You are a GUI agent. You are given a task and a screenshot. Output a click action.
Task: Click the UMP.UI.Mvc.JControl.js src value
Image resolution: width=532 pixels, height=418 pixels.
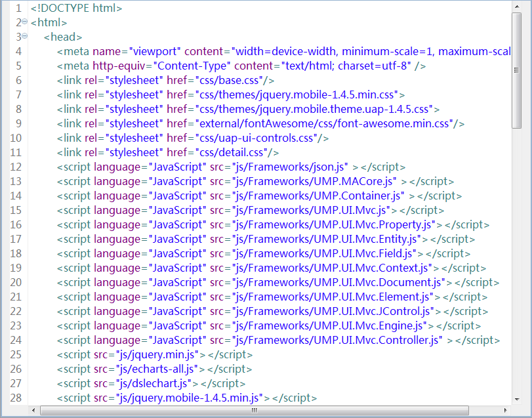pyautogui.click(x=333, y=311)
